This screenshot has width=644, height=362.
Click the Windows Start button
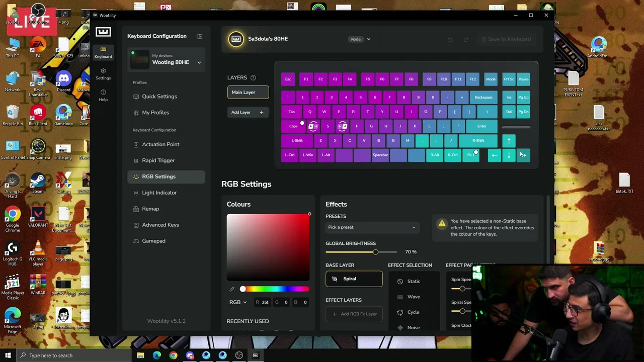click(x=8, y=355)
